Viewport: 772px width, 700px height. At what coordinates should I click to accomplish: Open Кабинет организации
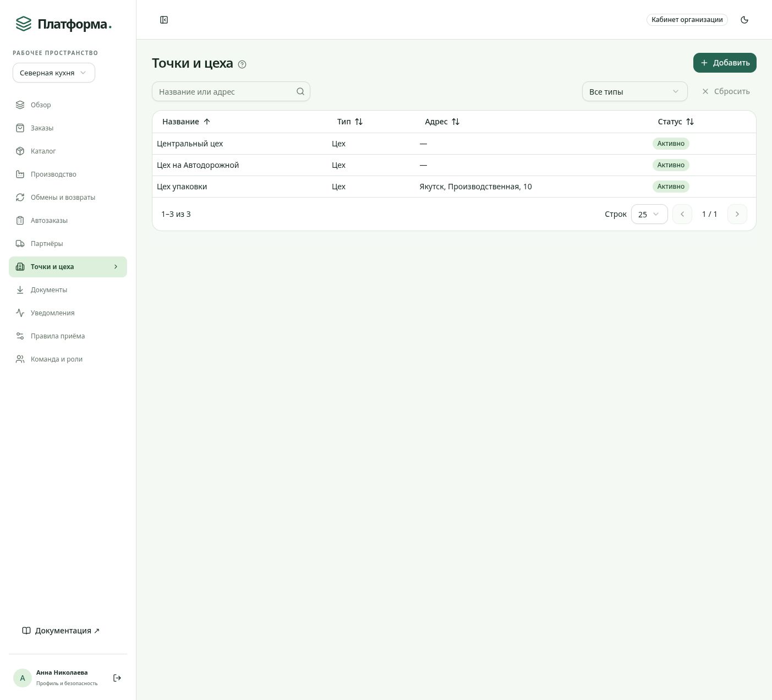tap(687, 20)
